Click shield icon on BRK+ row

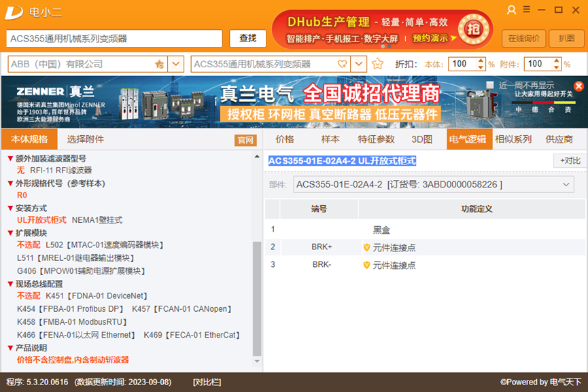(367, 247)
